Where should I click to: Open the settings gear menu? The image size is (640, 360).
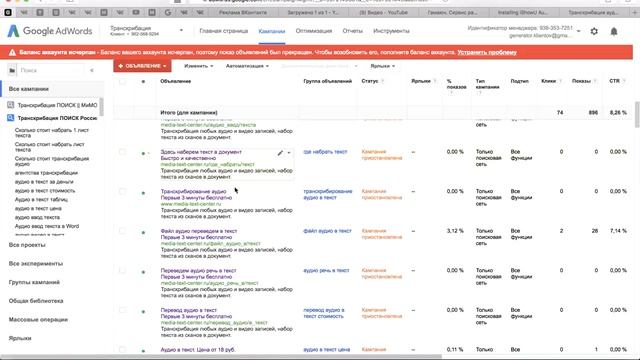(594, 31)
